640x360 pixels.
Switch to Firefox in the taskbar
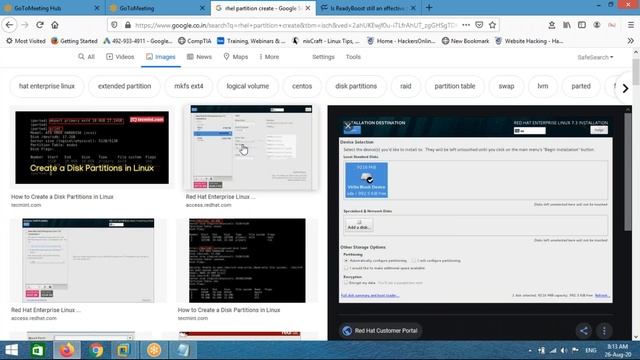tap(67, 350)
